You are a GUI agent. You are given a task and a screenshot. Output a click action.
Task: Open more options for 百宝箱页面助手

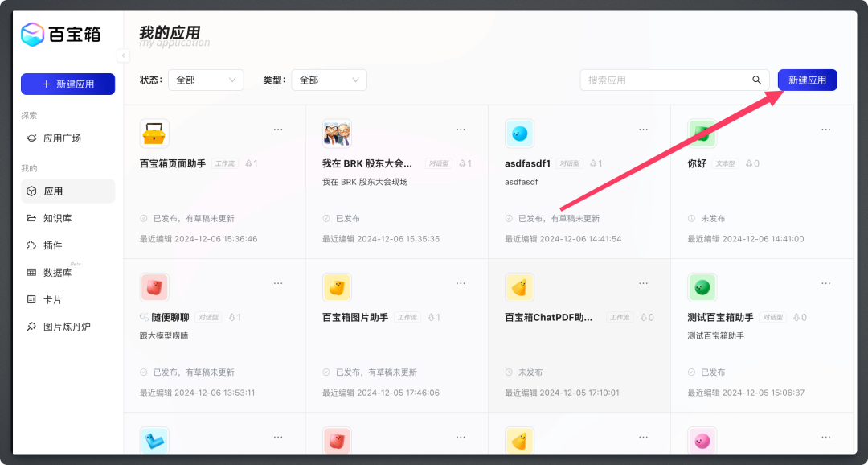click(x=278, y=130)
